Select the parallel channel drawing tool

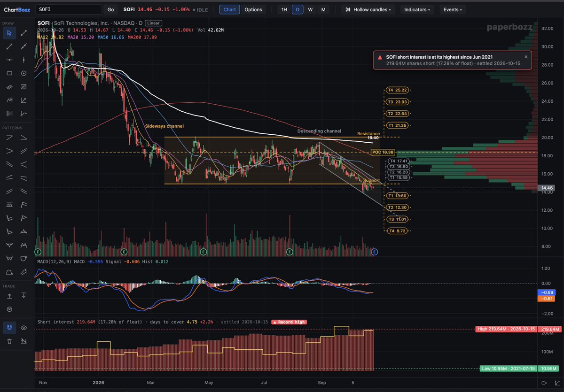tap(9, 87)
